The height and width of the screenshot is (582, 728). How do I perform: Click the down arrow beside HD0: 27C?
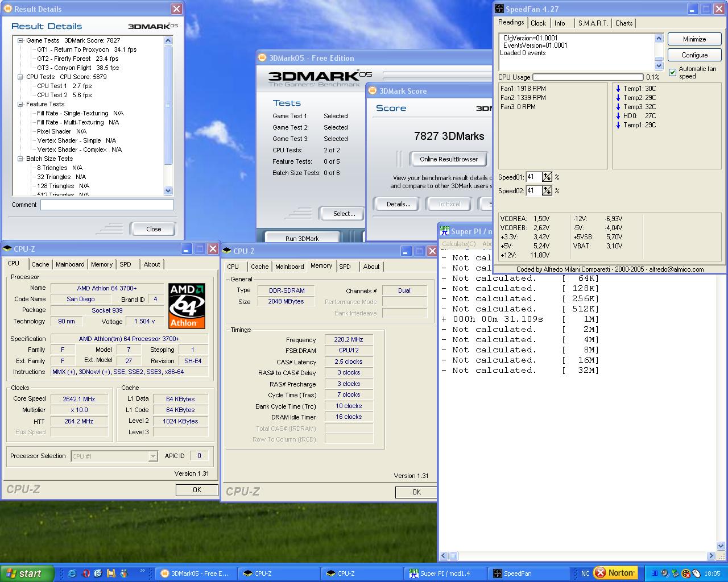(618, 116)
